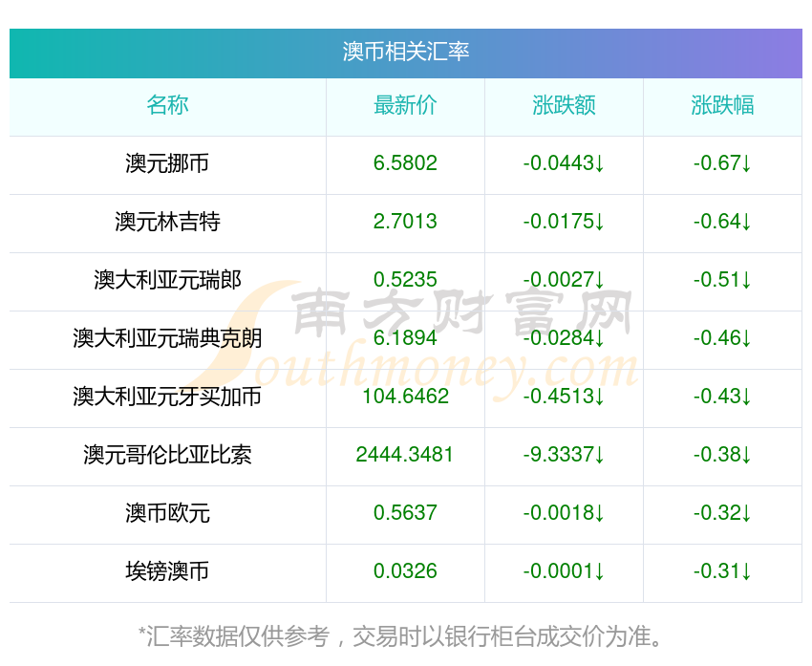Select the 澳大利亚元瑞郎 row name

coord(167,280)
